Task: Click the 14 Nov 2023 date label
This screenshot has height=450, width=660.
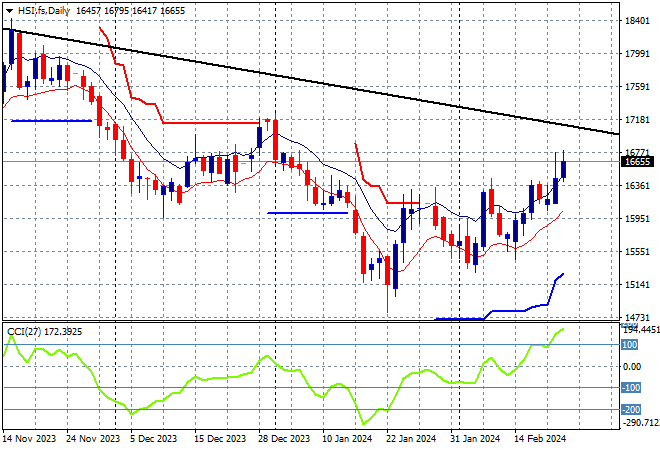Action: point(29,439)
